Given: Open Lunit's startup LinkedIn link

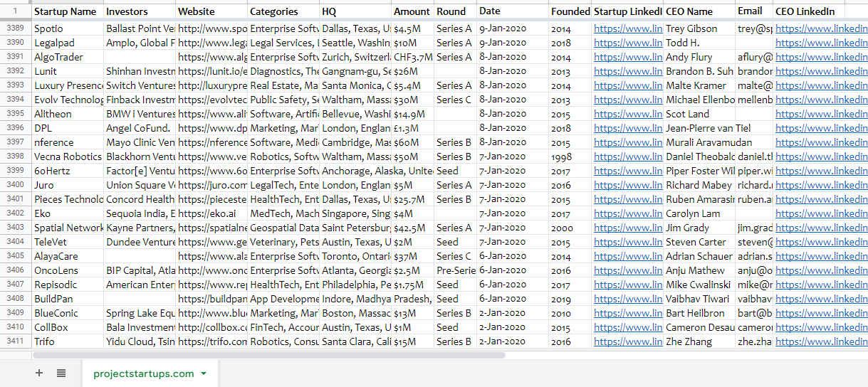Looking at the screenshot, I should pos(628,71).
